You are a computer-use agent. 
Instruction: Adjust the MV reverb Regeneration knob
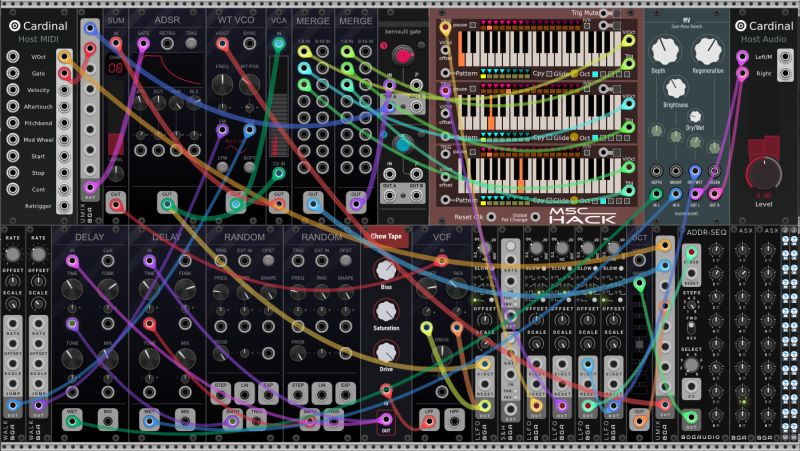tap(708, 51)
